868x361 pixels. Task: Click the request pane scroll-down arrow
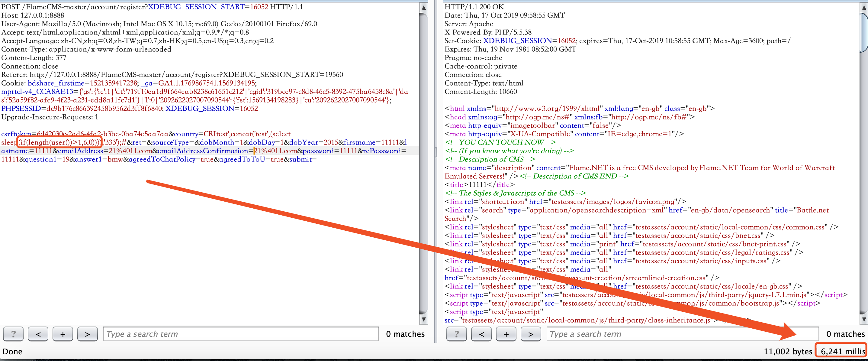pyautogui.click(x=423, y=319)
